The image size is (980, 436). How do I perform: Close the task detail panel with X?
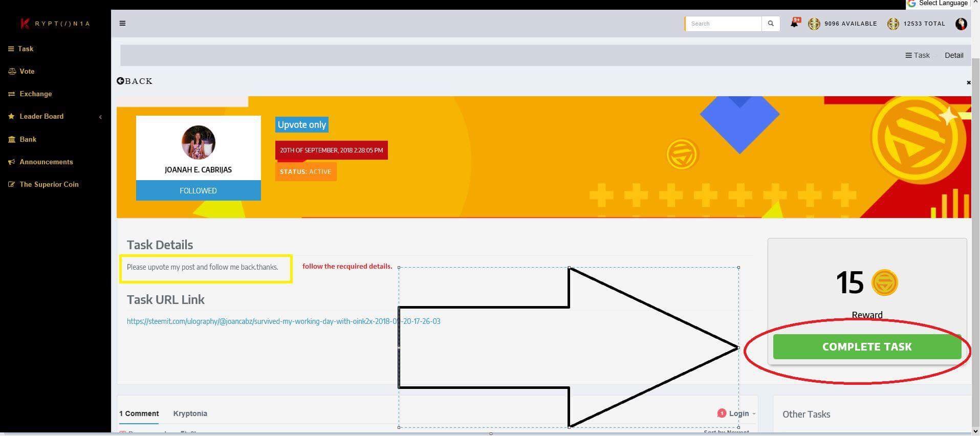pyautogui.click(x=968, y=82)
